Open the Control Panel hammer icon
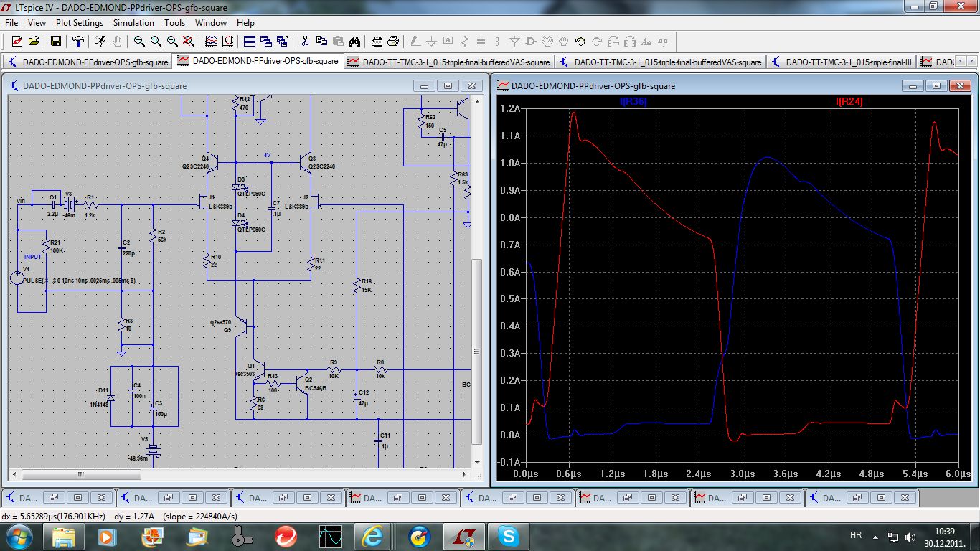The image size is (980, 551). [x=78, y=42]
